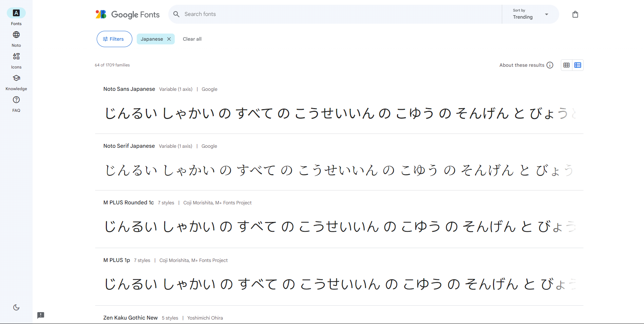Toggle dark mode with the moon icon

click(16, 307)
